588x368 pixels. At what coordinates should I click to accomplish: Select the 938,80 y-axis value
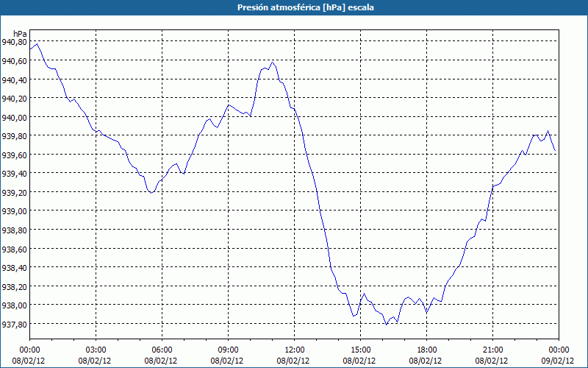click(x=14, y=230)
